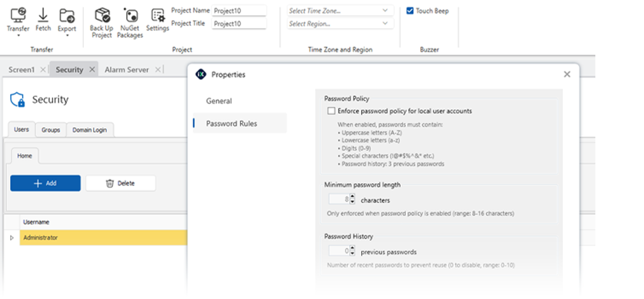Open the Domain Login tab
Image resolution: width=644 pixels, height=299 pixels.
pyautogui.click(x=89, y=130)
